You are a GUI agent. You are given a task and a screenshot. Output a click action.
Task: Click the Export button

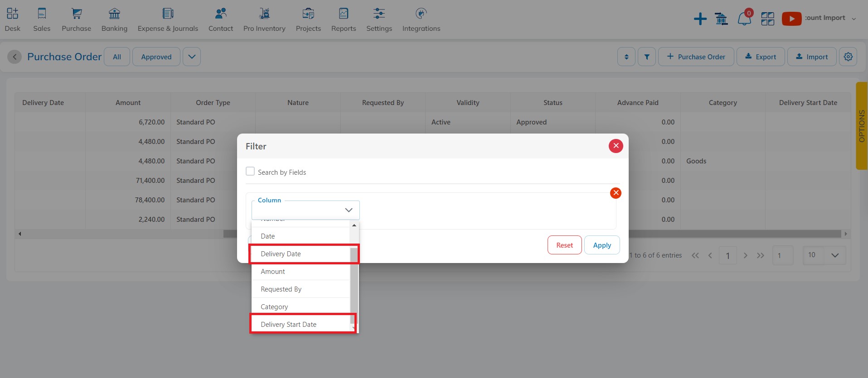click(x=761, y=57)
